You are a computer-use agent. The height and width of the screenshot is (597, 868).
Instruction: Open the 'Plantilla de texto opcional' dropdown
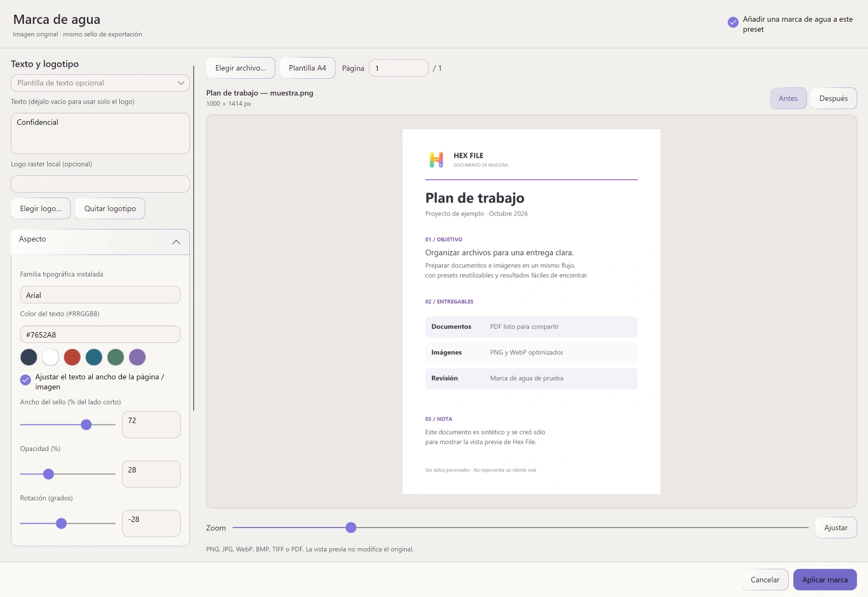[100, 83]
